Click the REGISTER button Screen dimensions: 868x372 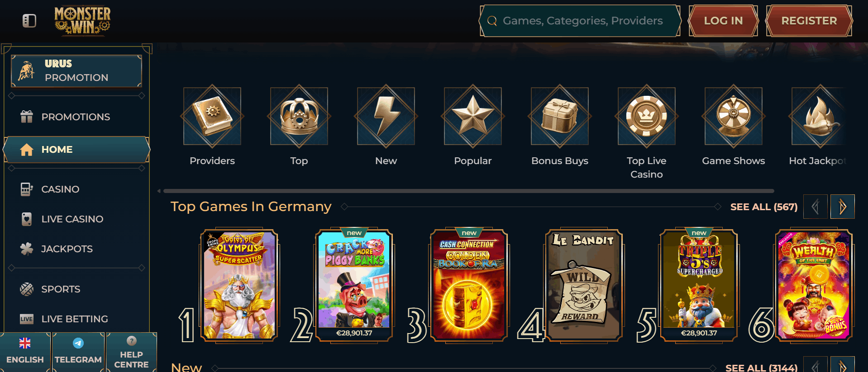[809, 21]
